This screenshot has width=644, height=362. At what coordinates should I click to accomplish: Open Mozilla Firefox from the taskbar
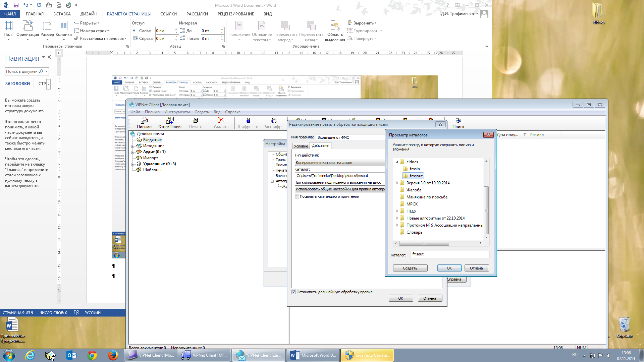pos(113,355)
